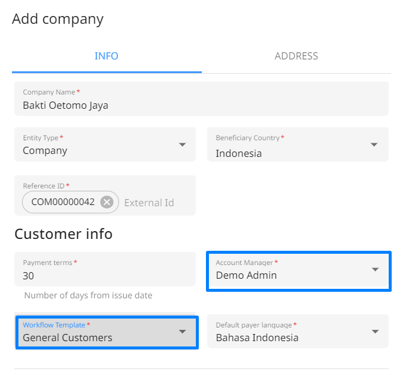Open the Entity Type dropdown

(x=105, y=144)
